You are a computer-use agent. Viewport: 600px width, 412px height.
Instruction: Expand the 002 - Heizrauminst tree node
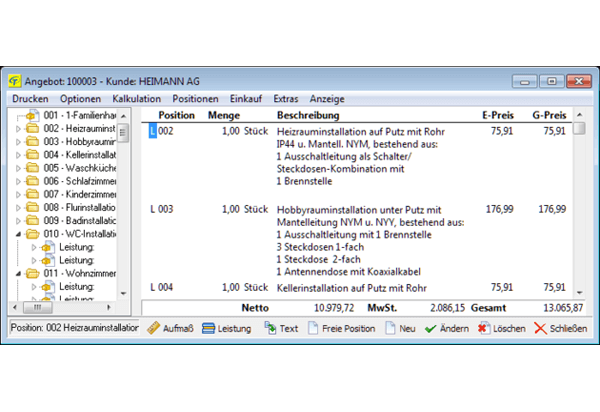point(17,129)
